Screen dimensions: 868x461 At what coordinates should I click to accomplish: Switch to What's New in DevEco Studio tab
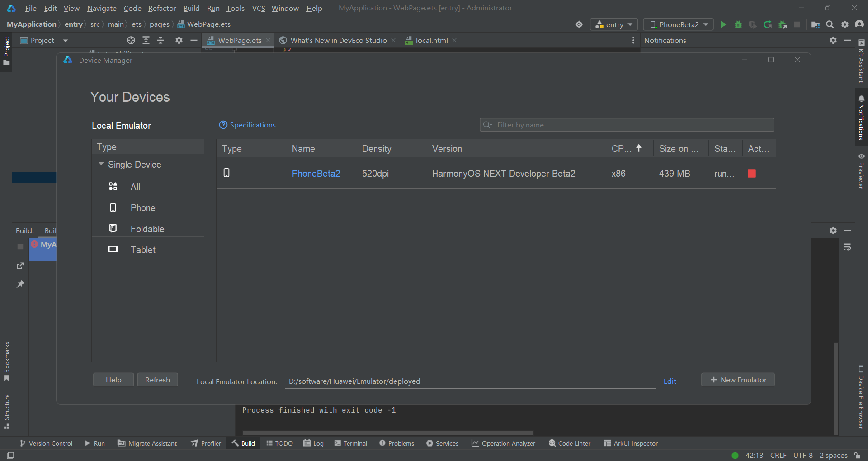[339, 40]
